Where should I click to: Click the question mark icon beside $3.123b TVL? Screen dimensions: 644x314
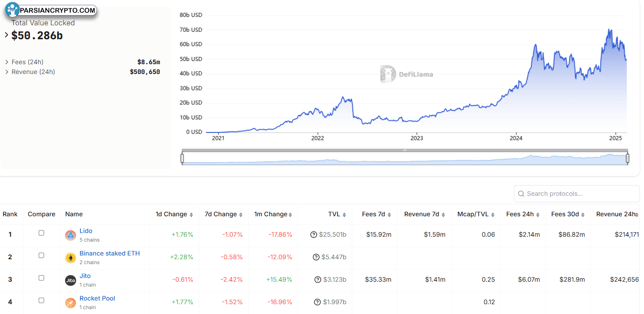click(x=318, y=280)
